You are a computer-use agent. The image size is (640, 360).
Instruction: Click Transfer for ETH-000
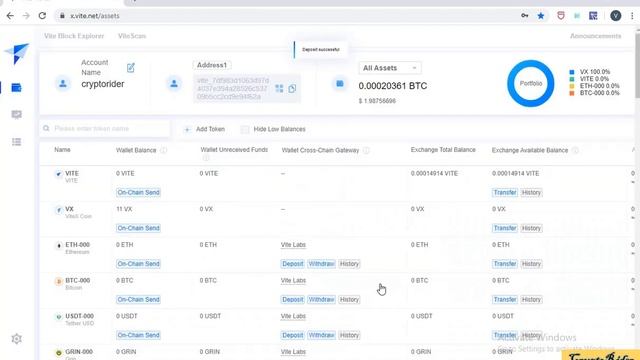[505, 264]
